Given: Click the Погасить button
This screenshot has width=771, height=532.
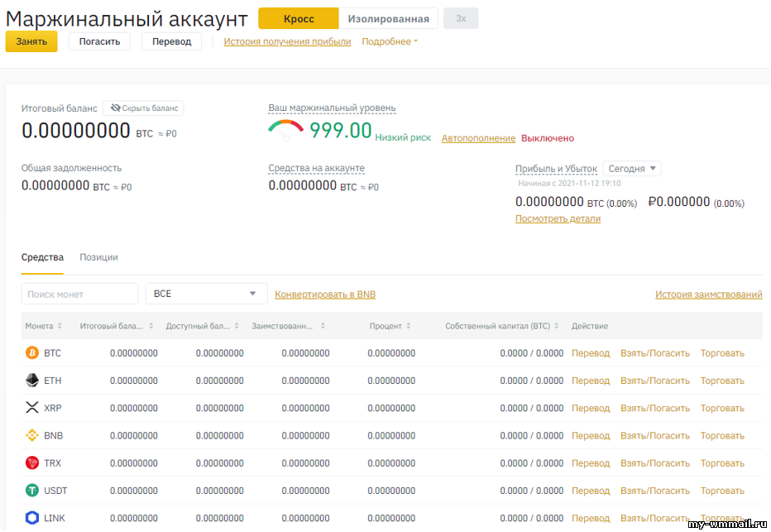Looking at the screenshot, I should [100, 41].
